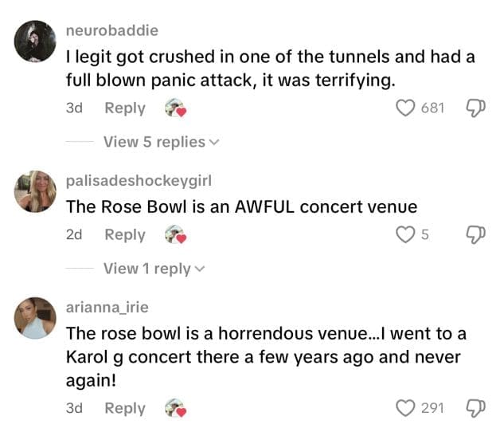Image resolution: width=504 pixels, height=432 pixels.
Task: Expand View 1 reply under palisadeshockeygirl
Action: 154,269
